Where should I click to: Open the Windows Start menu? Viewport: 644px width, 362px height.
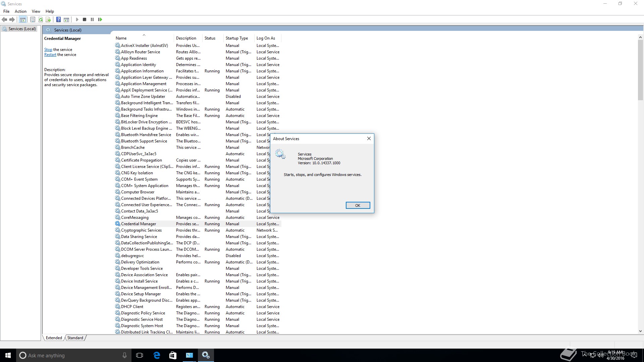[8, 355]
